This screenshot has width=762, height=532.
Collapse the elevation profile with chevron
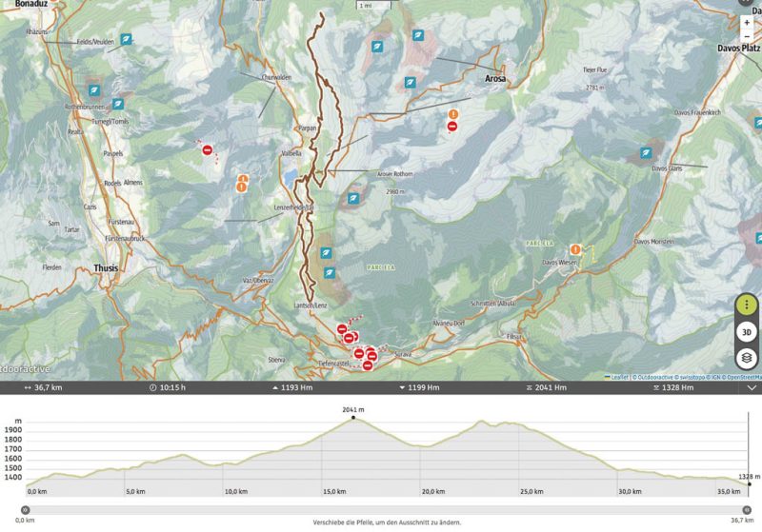[x=752, y=388]
